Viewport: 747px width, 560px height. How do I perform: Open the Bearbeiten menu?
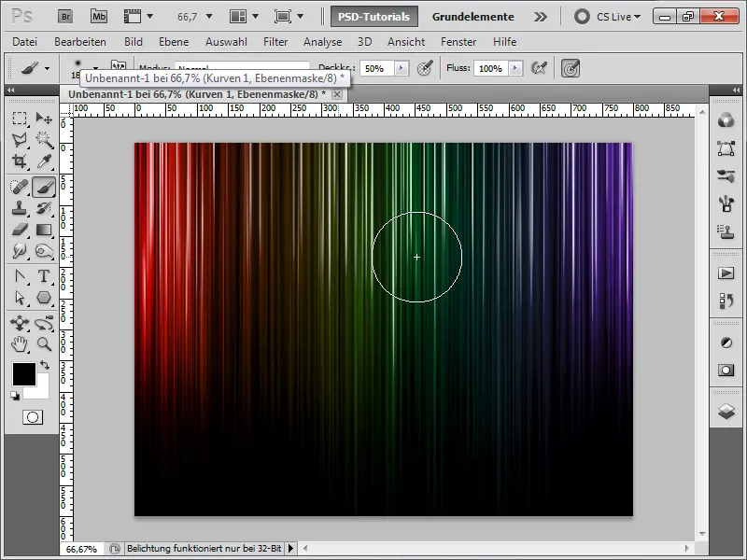tap(80, 42)
